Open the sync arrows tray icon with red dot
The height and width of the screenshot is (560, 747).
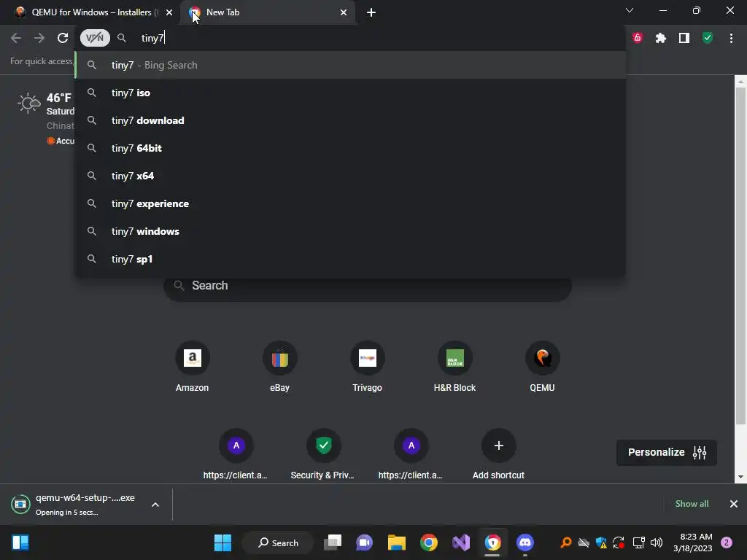tap(619, 542)
